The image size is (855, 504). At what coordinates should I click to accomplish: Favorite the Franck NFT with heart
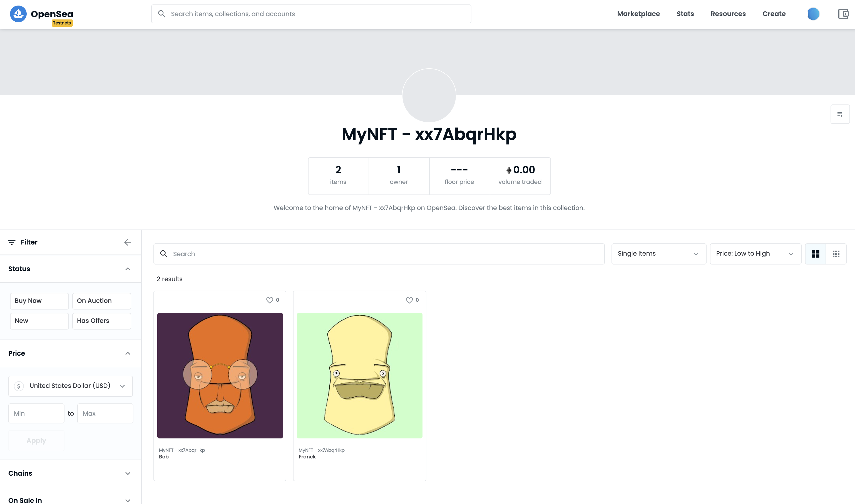tap(409, 300)
